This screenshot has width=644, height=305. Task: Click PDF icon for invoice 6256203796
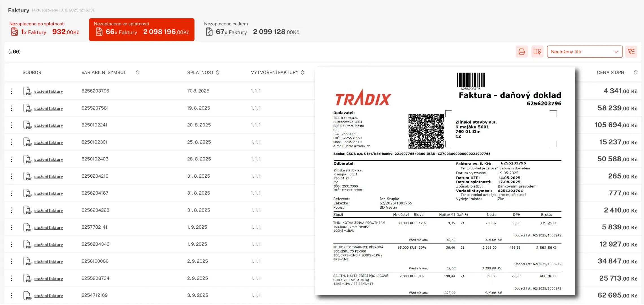pos(27,91)
